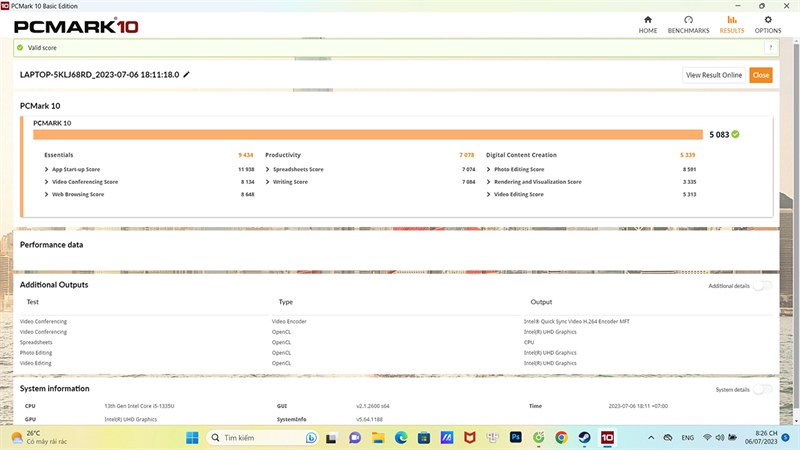Click the orange Close button

[x=761, y=75]
